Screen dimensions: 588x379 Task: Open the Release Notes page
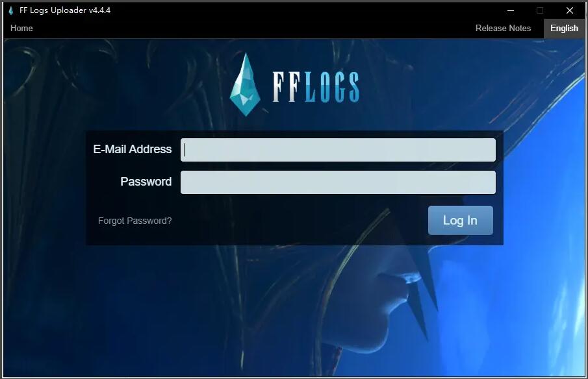503,28
